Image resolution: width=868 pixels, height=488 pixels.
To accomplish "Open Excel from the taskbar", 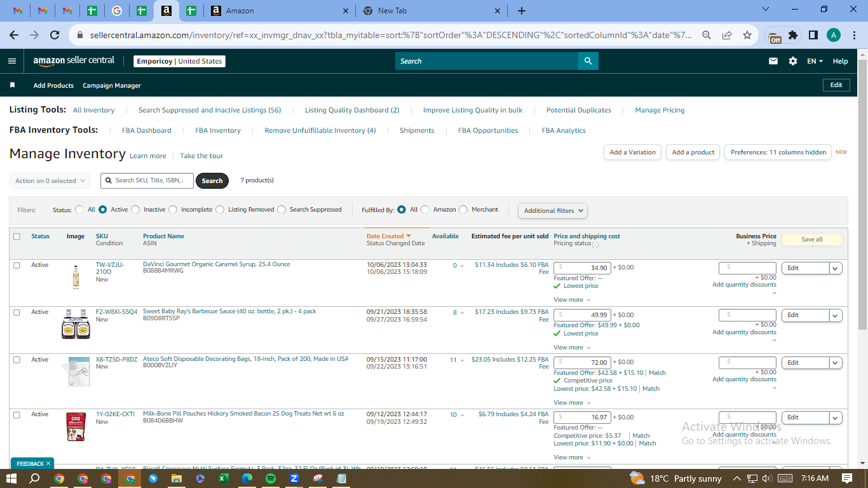I will click(223, 478).
